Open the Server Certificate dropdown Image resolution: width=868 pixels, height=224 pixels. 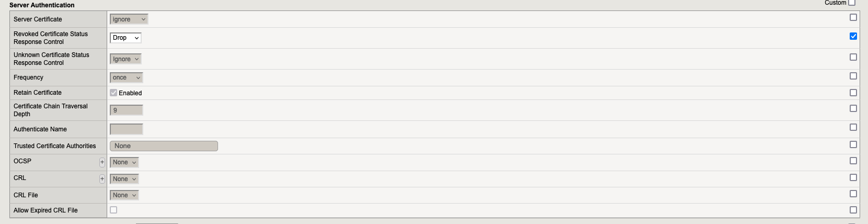(x=129, y=19)
